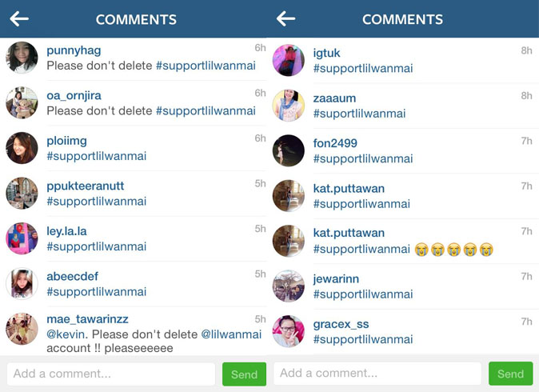Image resolution: width=539 pixels, height=392 pixels.
Task: Tap the @lilwanmai mention link
Action: tap(231, 334)
